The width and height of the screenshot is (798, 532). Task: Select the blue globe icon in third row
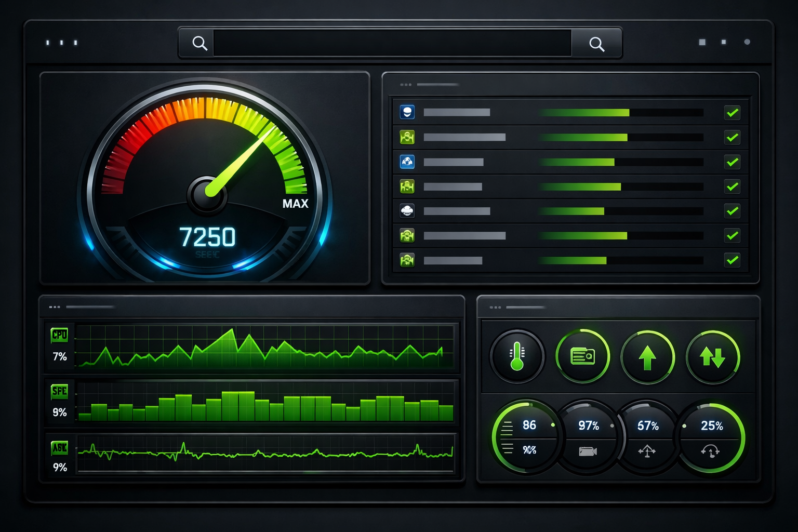[x=407, y=162]
